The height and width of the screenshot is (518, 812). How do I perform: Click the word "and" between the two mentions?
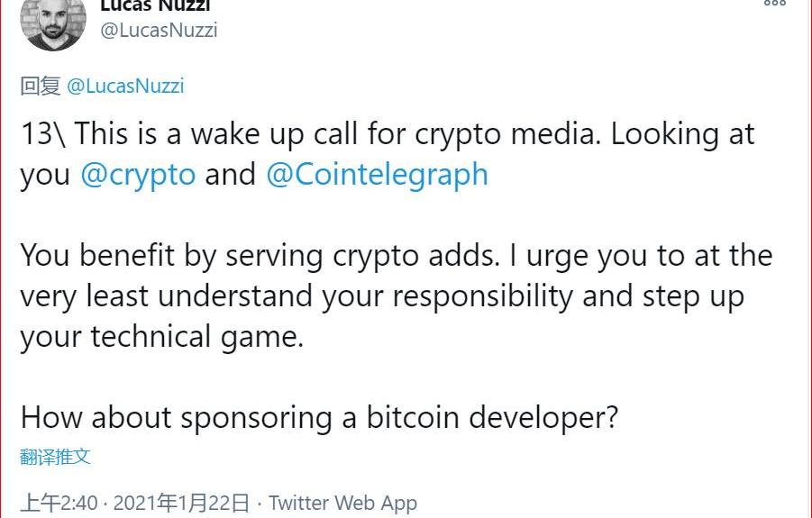(231, 174)
